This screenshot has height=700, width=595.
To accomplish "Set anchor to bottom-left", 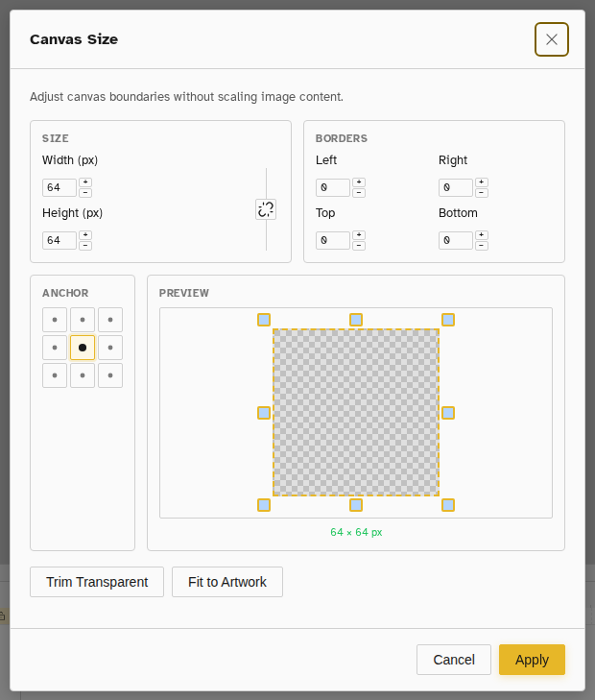I will 55,375.
